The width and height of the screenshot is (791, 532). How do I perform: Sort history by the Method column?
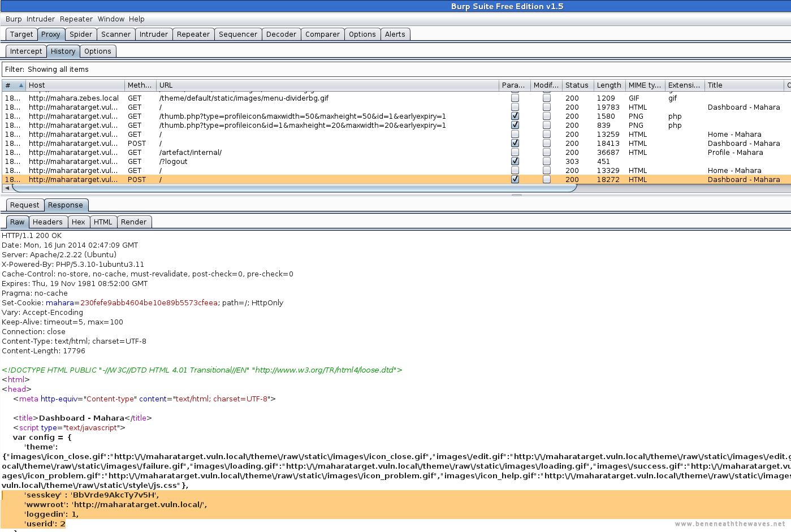point(140,85)
